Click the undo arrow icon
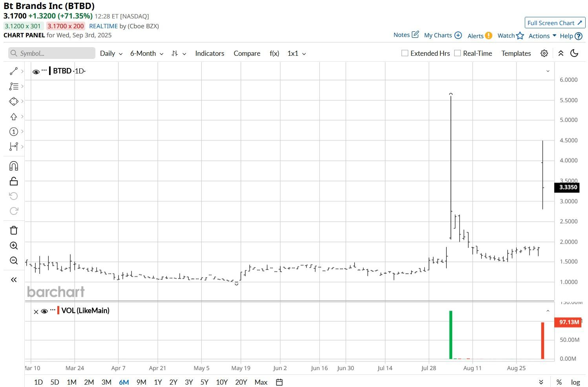The height and width of the screenshot is (387, 588). [x=13, y=196]
